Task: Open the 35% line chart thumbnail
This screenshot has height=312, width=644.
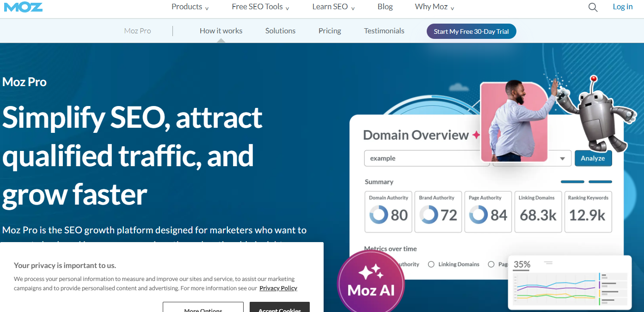Action: coord(570,282)
